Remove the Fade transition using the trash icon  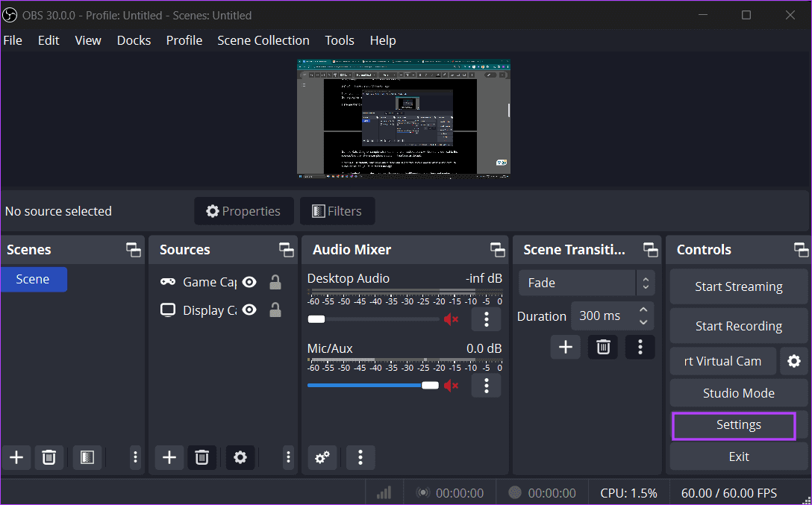pyautogui.click(x=602, y=346)
